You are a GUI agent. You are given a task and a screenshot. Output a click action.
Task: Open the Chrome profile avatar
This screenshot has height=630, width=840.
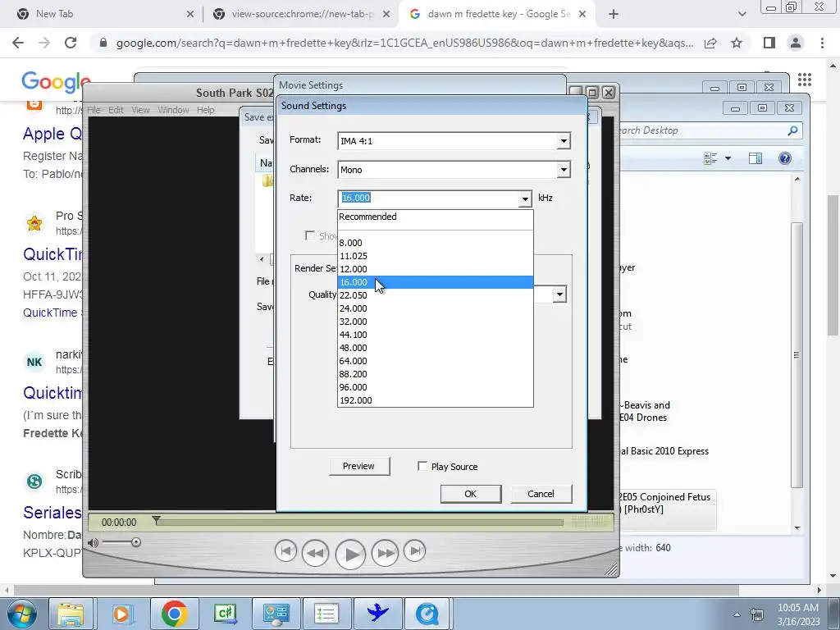[x=796, y=43]
